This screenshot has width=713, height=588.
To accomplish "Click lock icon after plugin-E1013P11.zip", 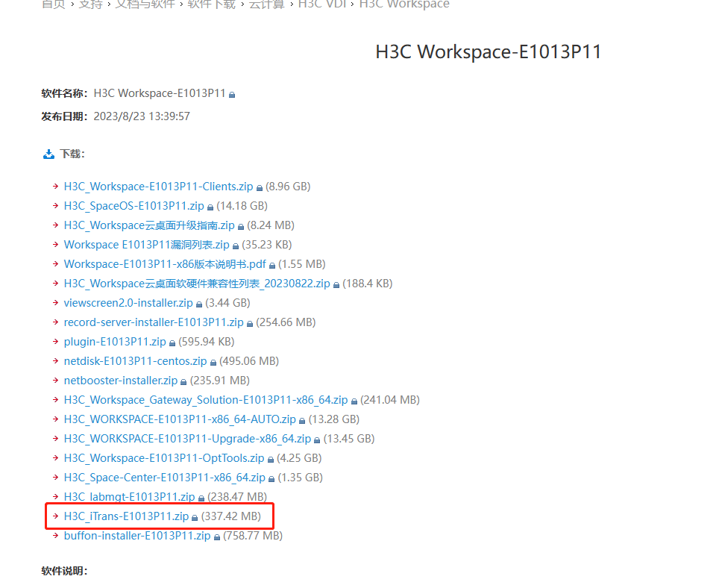I will click(172, 343).
